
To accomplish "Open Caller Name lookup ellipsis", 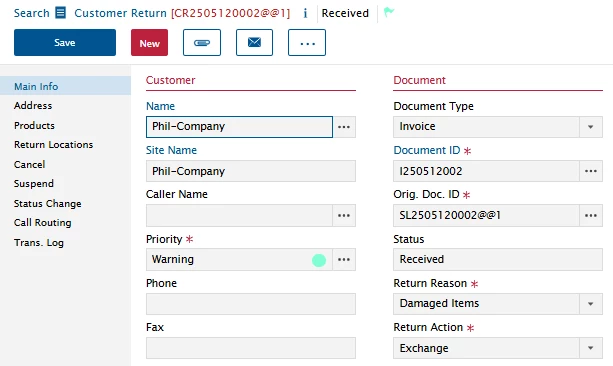I will coord(344,215).
